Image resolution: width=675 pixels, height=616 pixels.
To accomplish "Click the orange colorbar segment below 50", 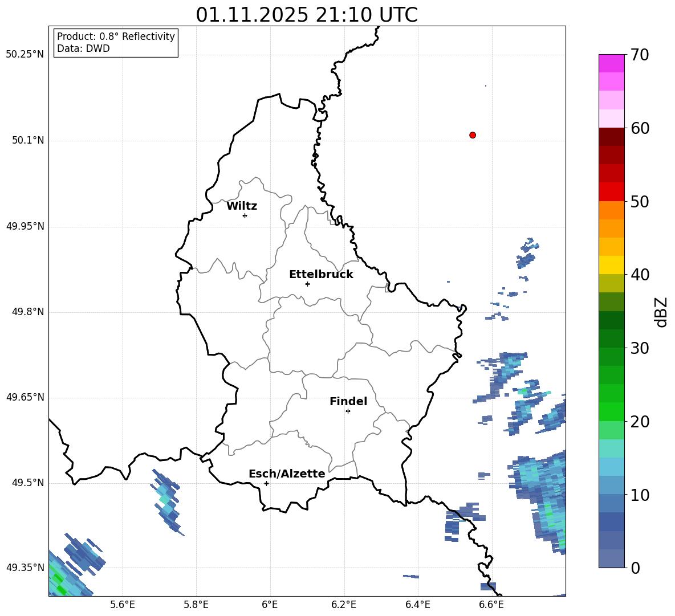I will tap(611, 210).
